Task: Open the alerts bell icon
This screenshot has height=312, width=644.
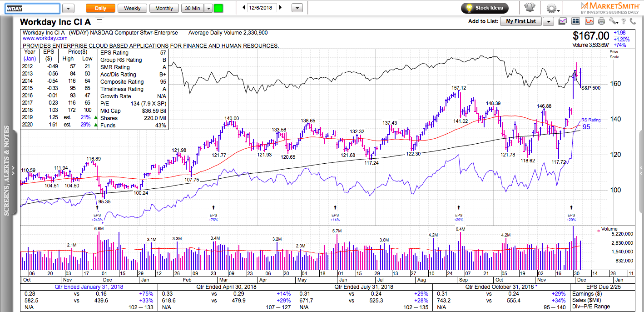Action: pyautogui.click(x=529, y=8)
